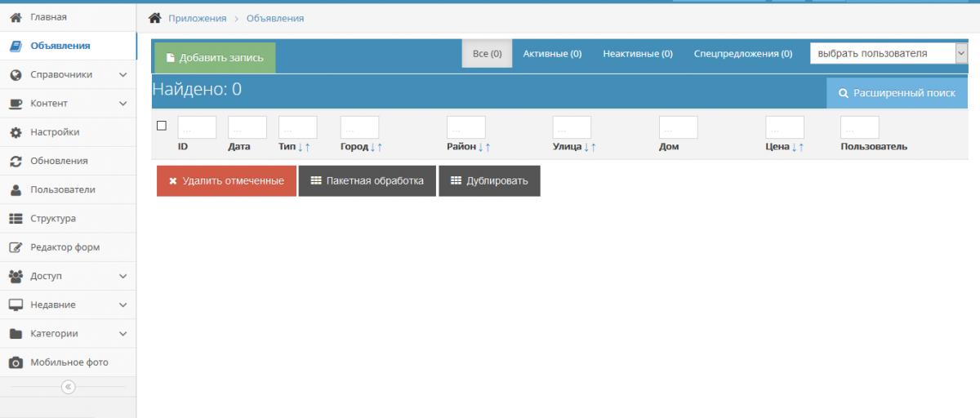Open Настройки in the sidebar
980x418 pixels.
click(x=69, y=132)
